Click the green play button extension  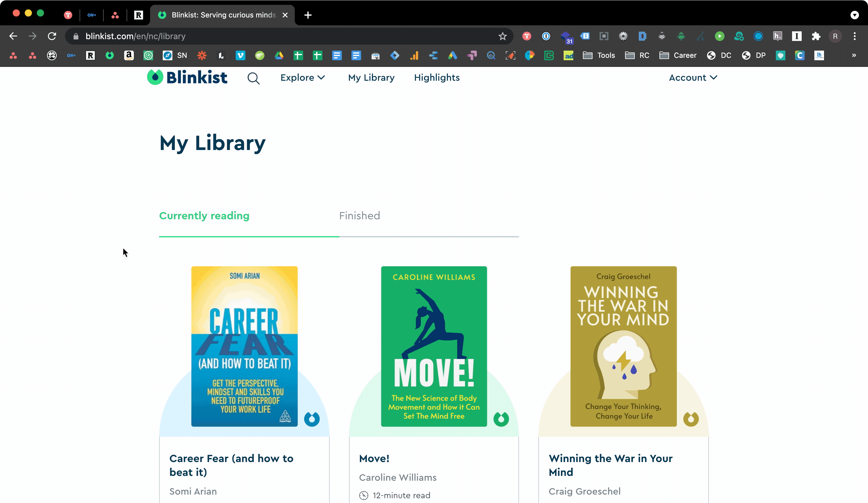(x=719, y=36)
